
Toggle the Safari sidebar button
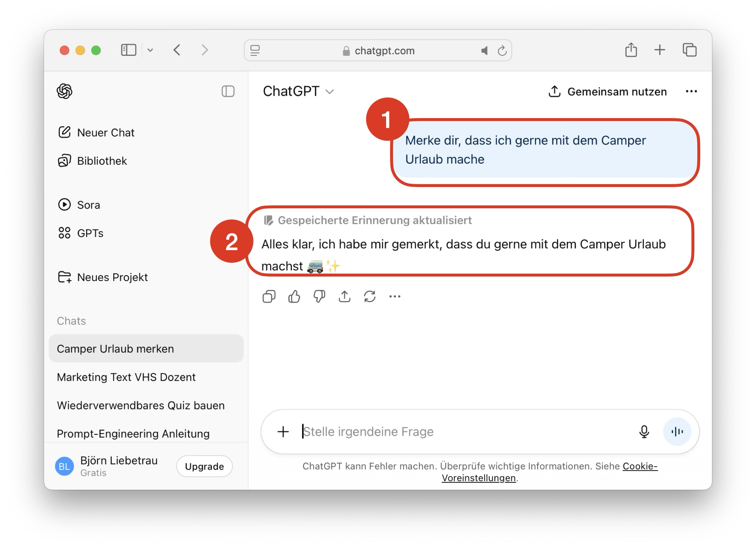[128, 50]
